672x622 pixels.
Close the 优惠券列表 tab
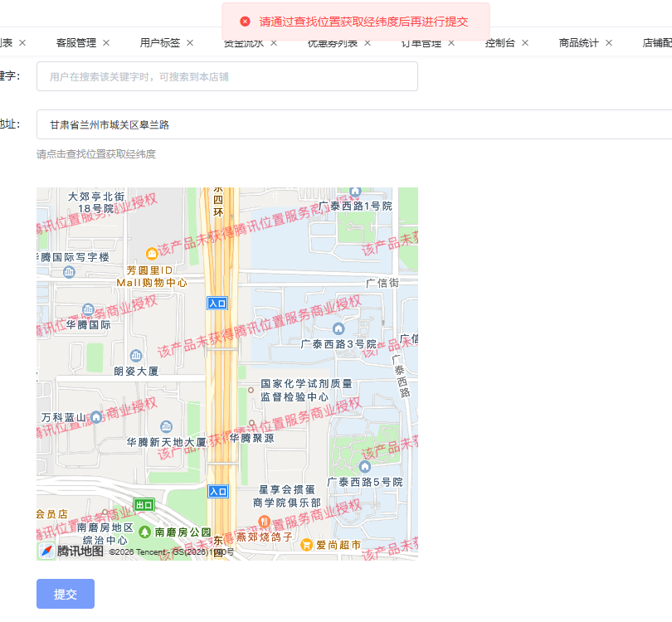point(368,43)
